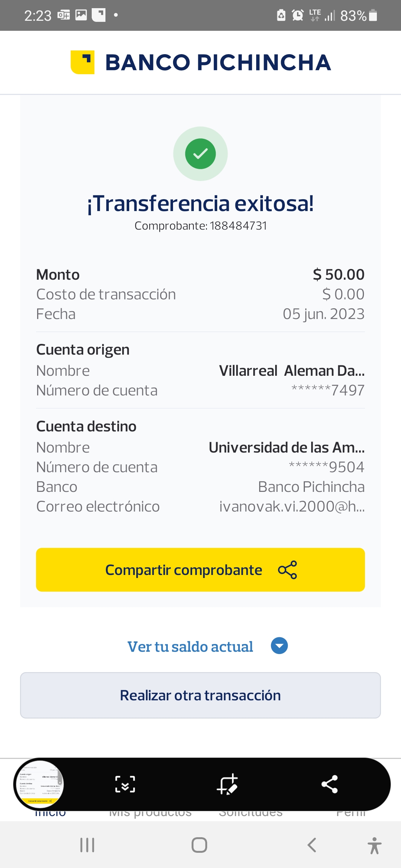Tap the crop and edit screenshot icon
The width and height of the screenshot is (401, 868).
tap(227, 784)
